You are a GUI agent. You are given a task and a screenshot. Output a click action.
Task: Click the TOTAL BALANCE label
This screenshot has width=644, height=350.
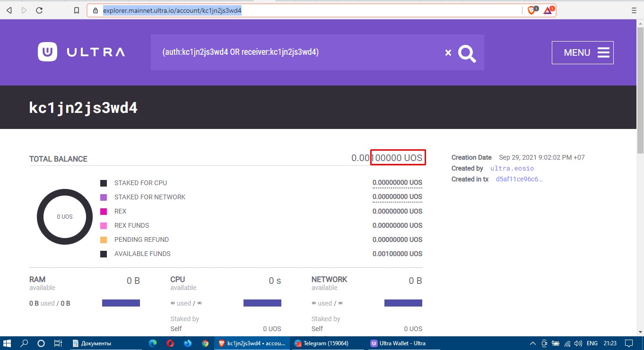tap(58, 159)
